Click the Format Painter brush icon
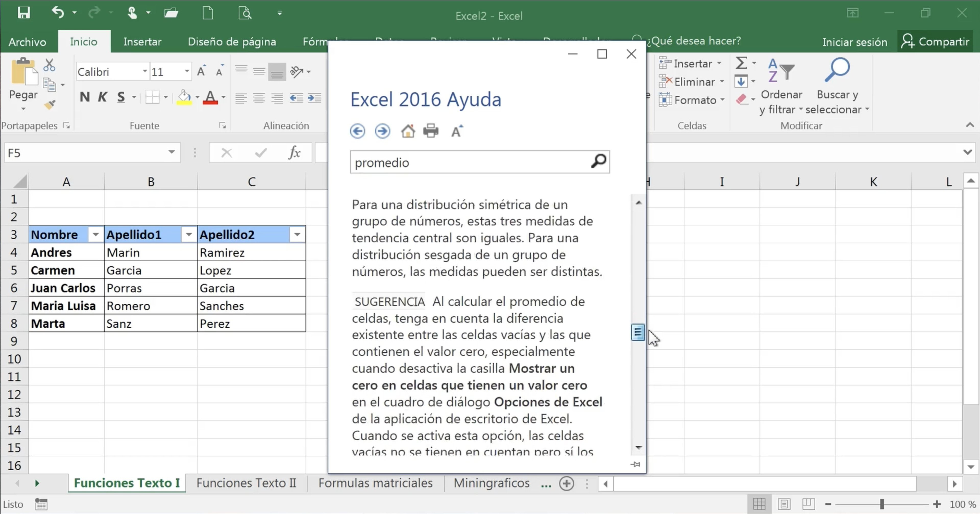 50,105
